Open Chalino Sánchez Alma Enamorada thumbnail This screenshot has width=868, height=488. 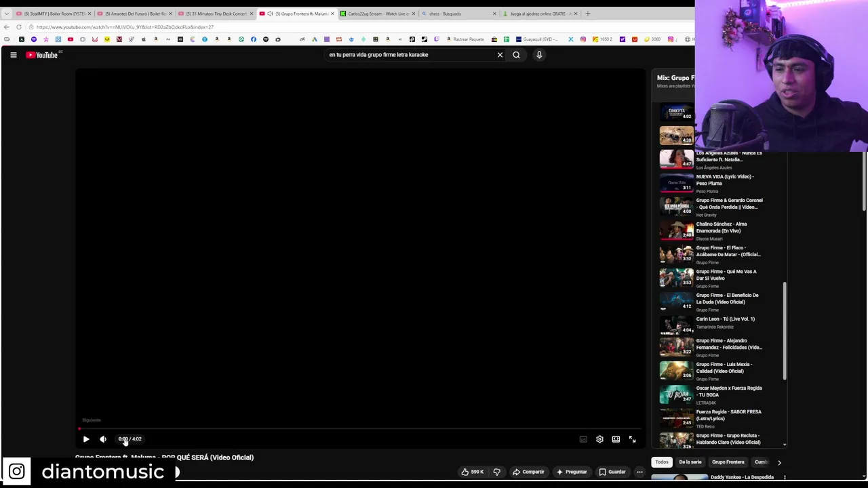pyautogui.click(x=677, y=230)
